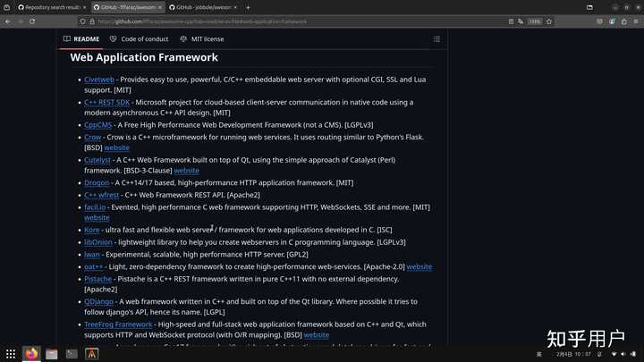This screenshot has height=362, width=644.
Task: Click the Web Application Framework heading
Action: pos(144,57)
